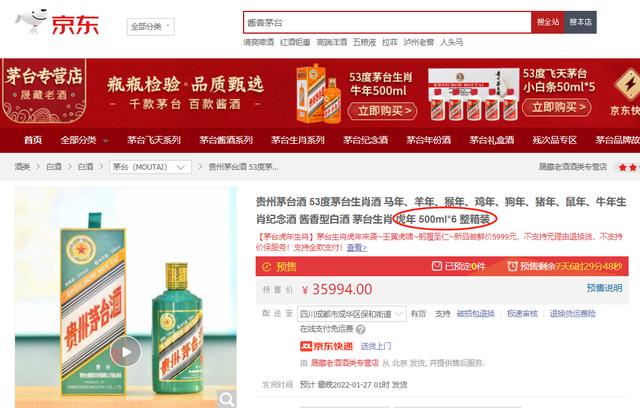The width and height of the screenshot is (640, 408).
Task: Click the lightning bolt 京东快 badge
Action: click(x=627, y=92)
